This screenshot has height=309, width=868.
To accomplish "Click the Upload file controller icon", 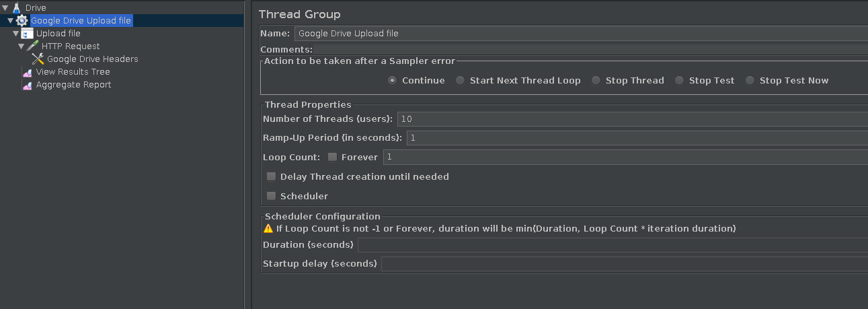I will click(x=28, y=34).
